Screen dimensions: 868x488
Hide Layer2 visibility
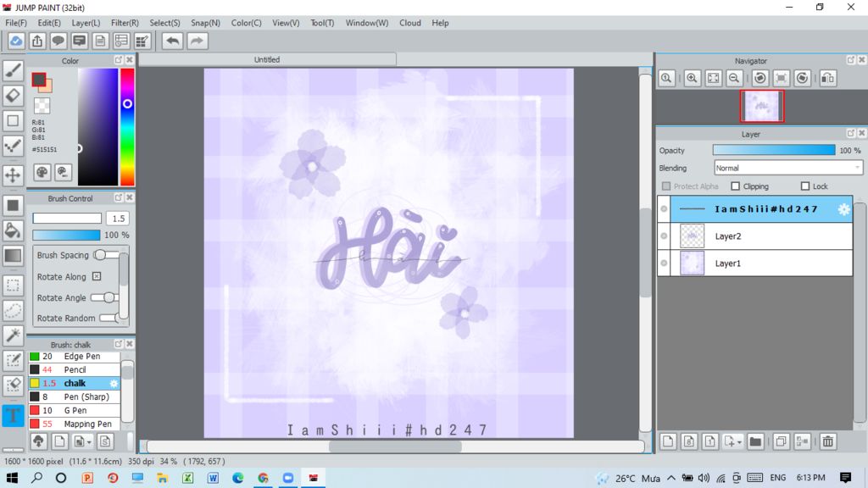tap(664, 236)
